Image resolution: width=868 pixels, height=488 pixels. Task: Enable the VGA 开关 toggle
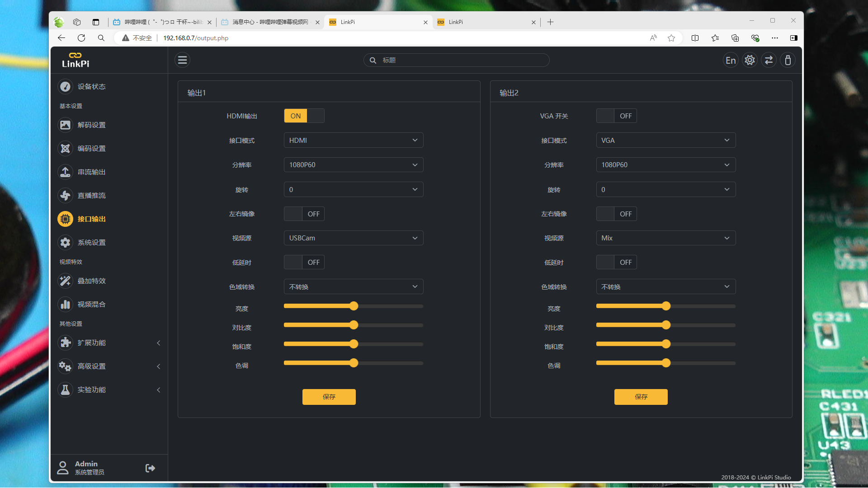point(616,116)
